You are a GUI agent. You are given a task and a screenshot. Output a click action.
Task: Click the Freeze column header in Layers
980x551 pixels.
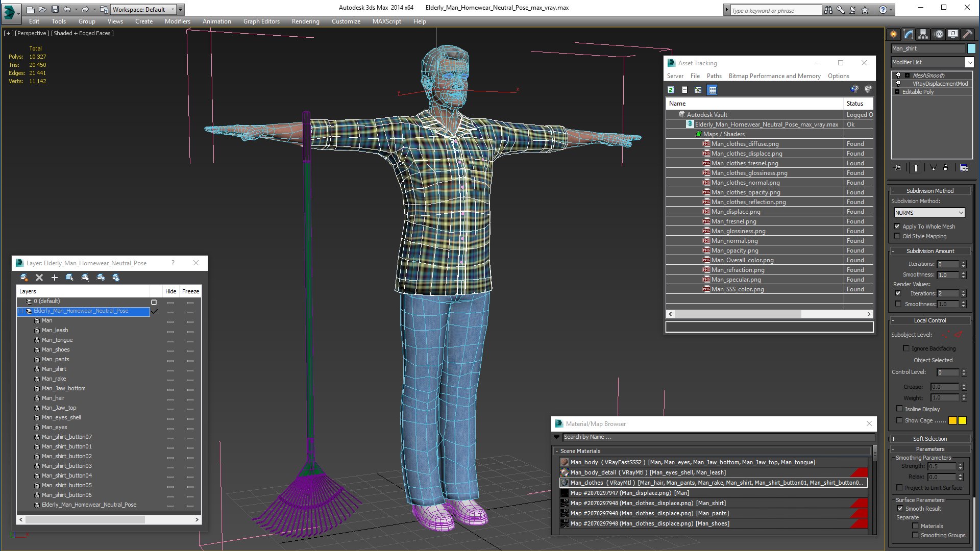pyautogui.click(x=190, y=291)
